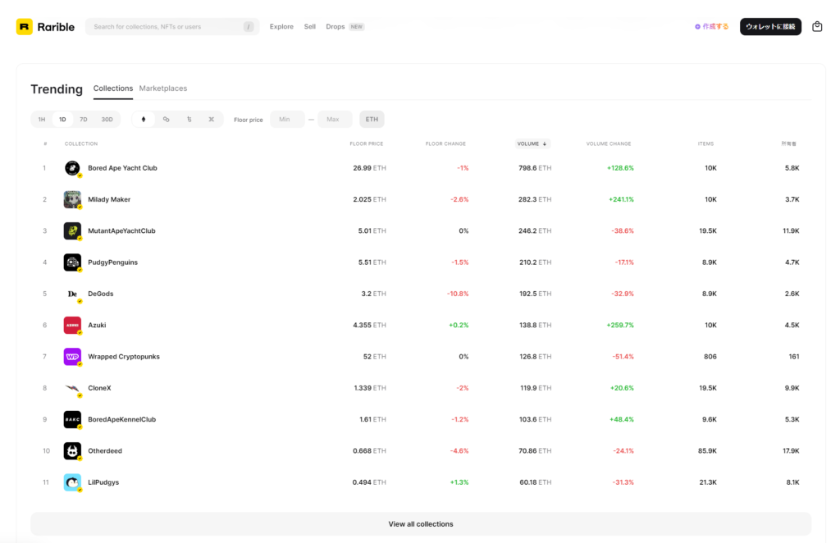The height and width of the screenshot is (560, 840).
Task: Click the 0.668 ETH floor price
Action: click(x=369, y=451)
